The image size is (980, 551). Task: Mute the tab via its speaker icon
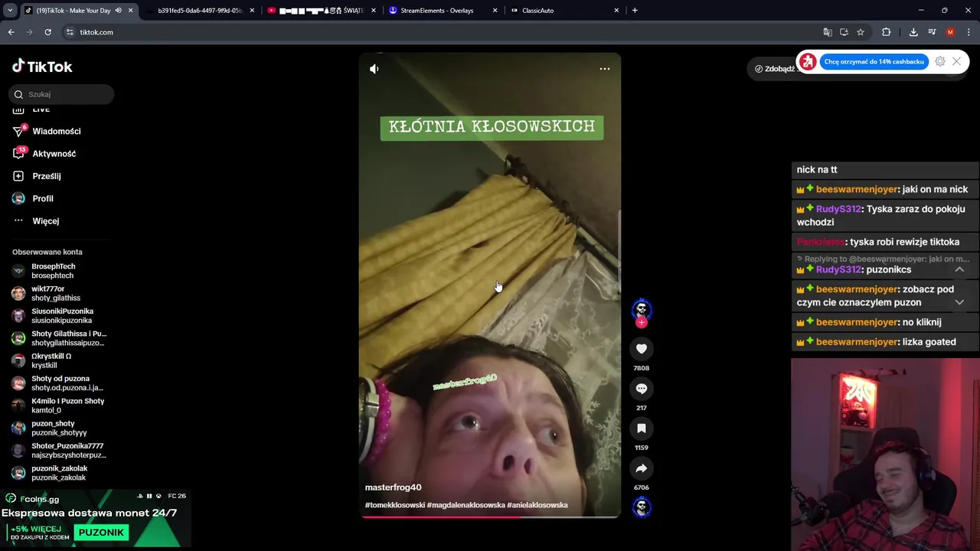pyautogui.click(x=118, y=11)
